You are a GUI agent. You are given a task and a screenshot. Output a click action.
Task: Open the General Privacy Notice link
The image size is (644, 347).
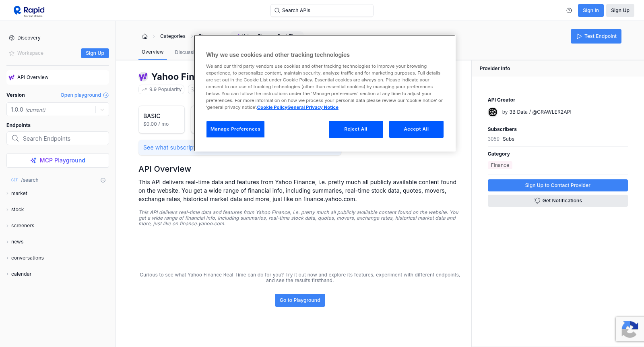pyautogui.click(x=313, y=107)
